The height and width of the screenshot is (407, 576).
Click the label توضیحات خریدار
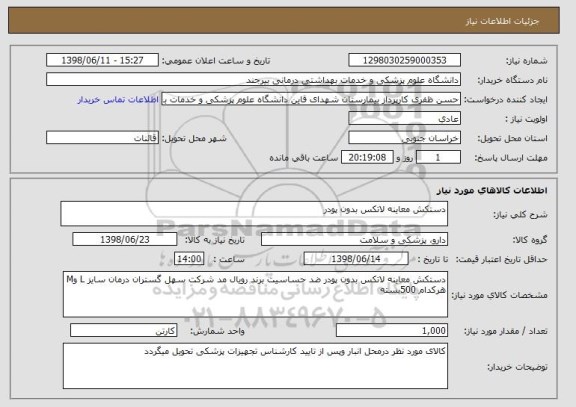[x=517, y=367]
